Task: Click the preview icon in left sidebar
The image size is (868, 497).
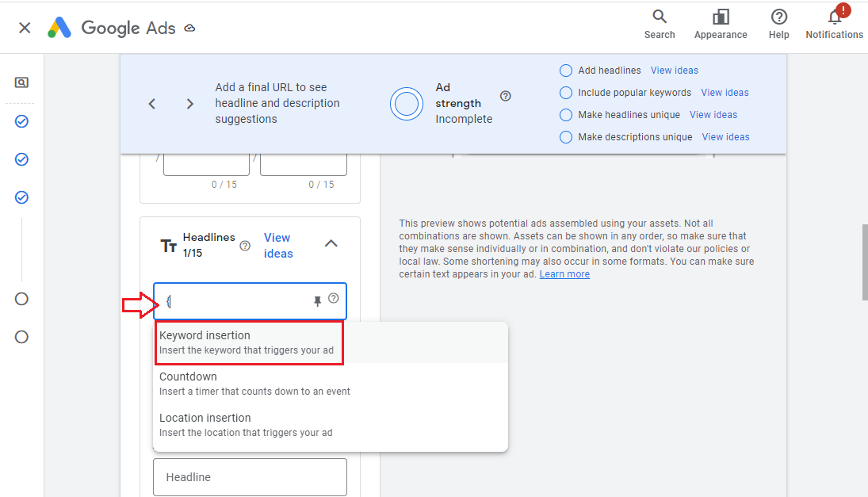Action: (21, 82)
